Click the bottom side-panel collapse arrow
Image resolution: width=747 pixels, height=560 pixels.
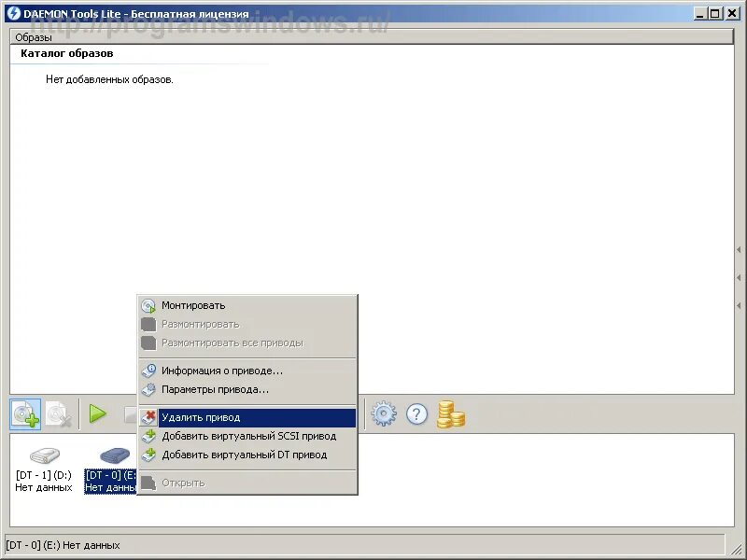(739, 305)
